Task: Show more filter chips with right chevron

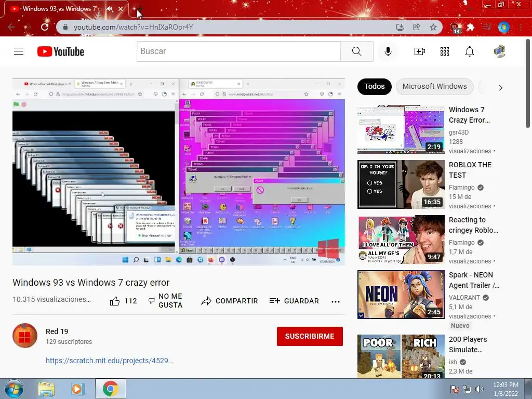Action: [500, 87]
